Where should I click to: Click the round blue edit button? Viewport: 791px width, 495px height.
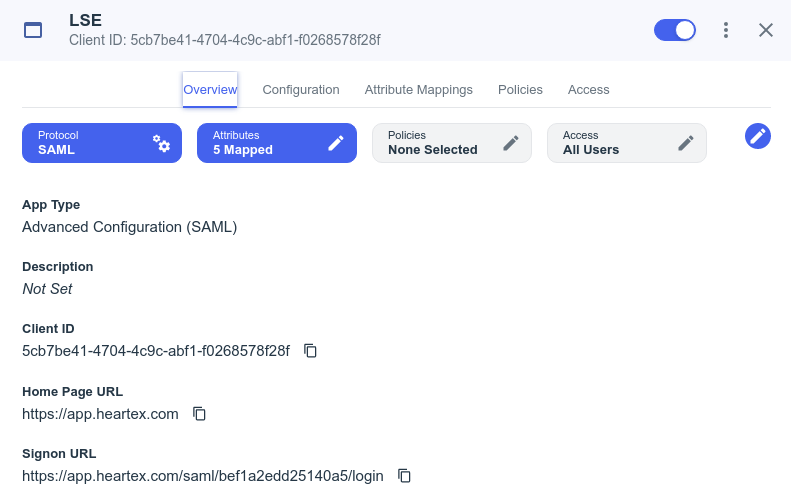[x=758, y=136]
